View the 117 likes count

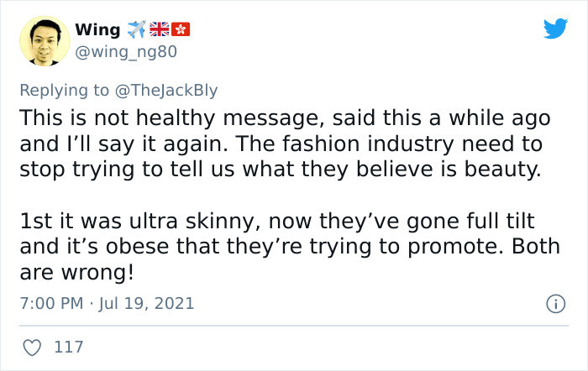(68, 345)
